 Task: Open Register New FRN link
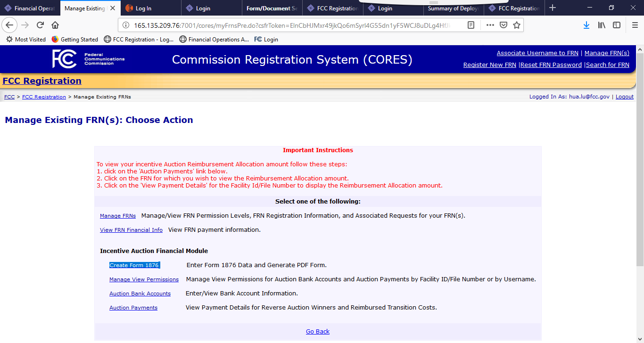[490, 65]
